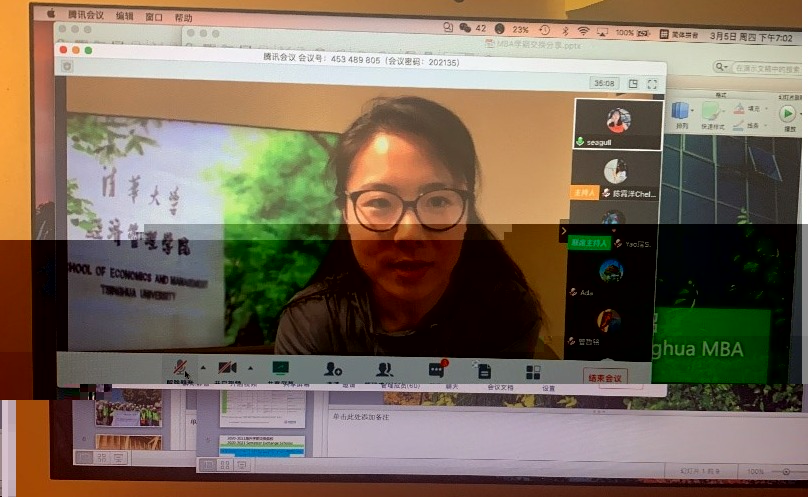Select Semester Exchange Schedule slide thumbnail
Viewport: 808px width, 497px height.
[262, 445]
